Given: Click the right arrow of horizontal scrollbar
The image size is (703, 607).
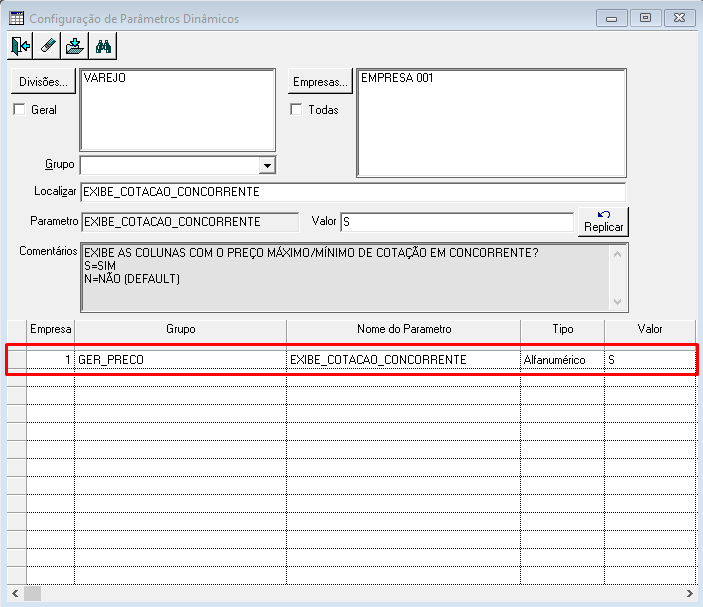Looking at the screenshot, I should (x=689, y=594).
